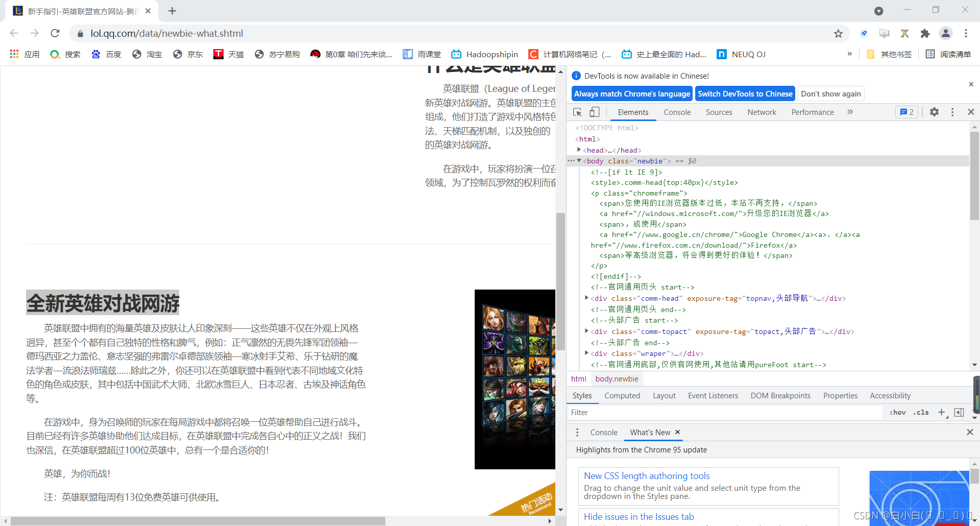Open the Chrome profile avatar

[946, 33]
